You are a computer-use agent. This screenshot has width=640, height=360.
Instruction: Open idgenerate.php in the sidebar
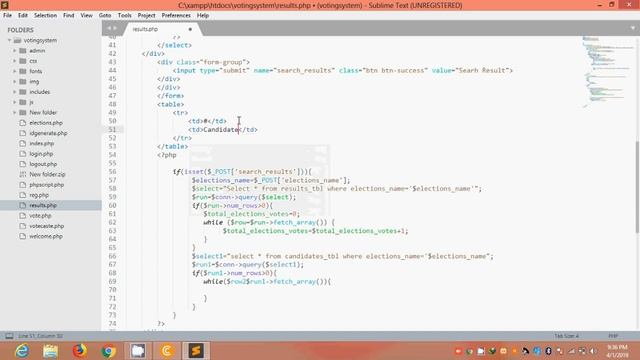click(48, 133)
